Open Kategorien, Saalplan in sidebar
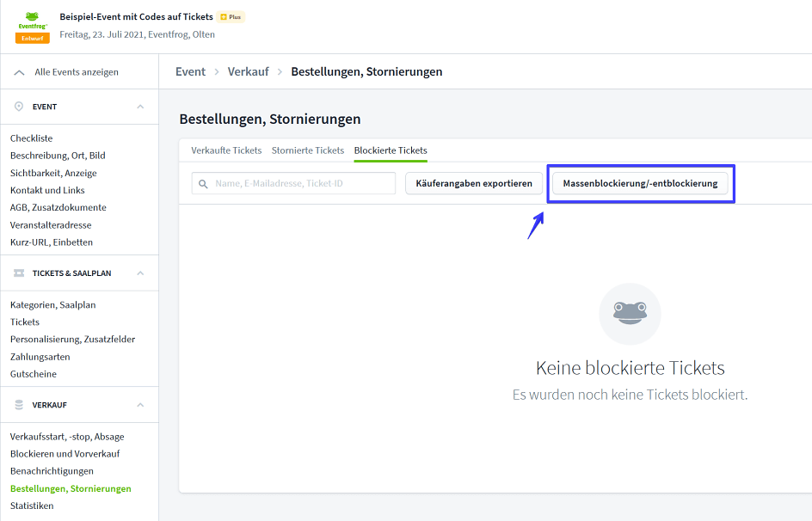 pyautogui.click(x=52, y=305)
